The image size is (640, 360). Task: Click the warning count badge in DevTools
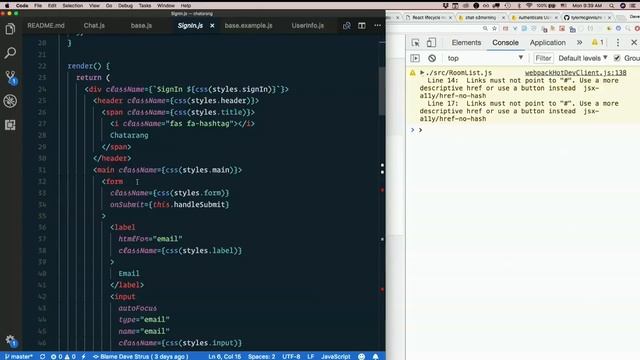(x=598, y=42)
